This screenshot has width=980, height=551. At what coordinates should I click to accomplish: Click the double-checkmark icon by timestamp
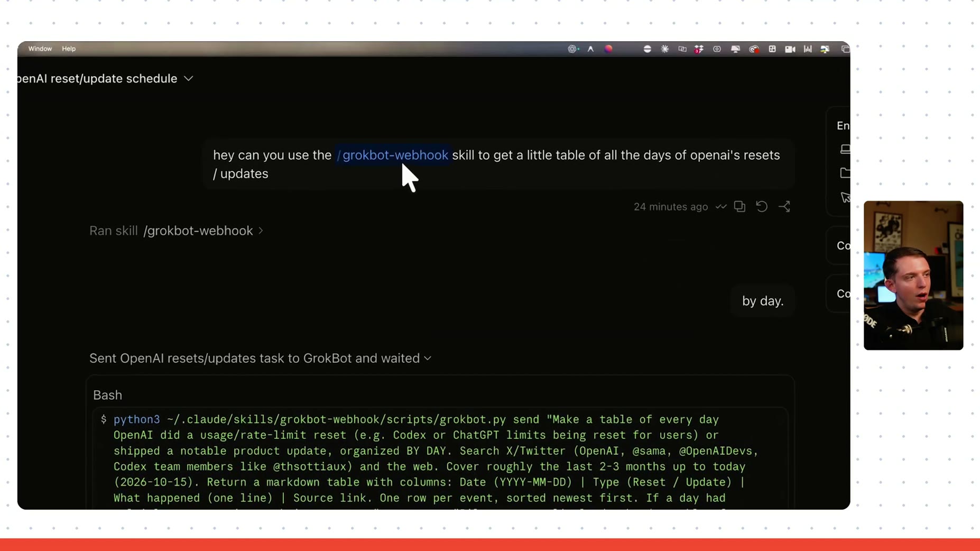pyautogui.click(x=721, y=207)
